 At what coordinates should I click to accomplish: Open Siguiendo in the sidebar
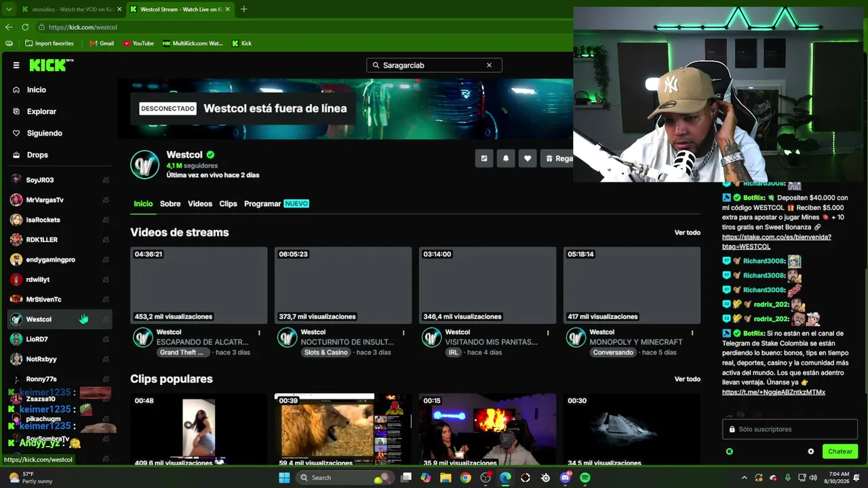[x=37, y=133]
